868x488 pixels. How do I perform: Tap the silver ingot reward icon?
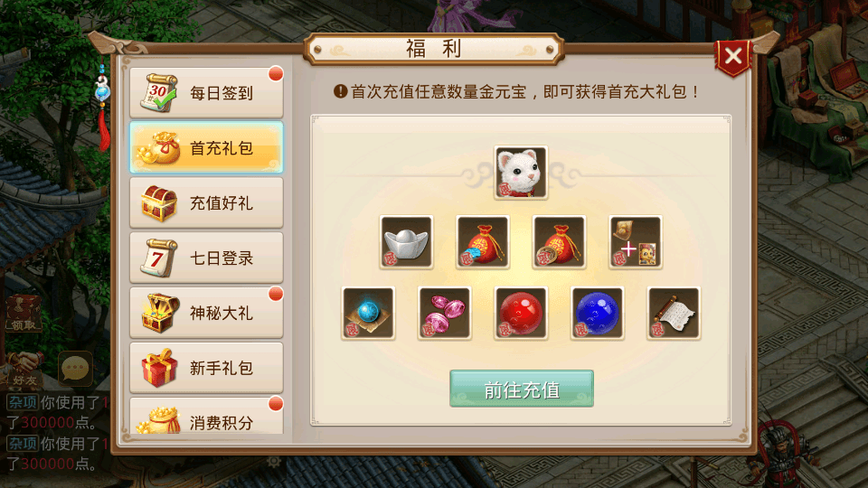click(406, 242)
